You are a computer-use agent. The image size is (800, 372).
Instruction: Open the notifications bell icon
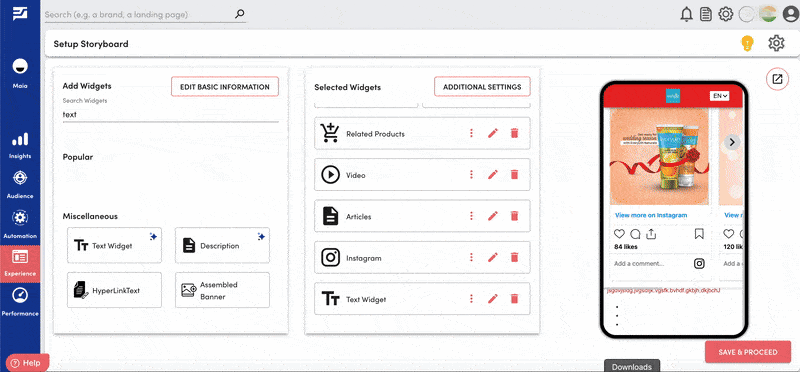click(x=687, y=14)
